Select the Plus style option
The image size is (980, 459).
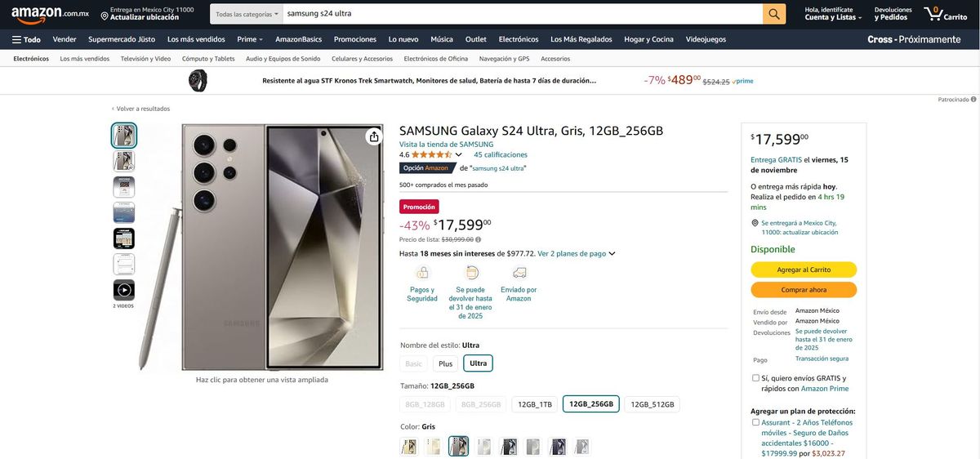tap(445, 363)
